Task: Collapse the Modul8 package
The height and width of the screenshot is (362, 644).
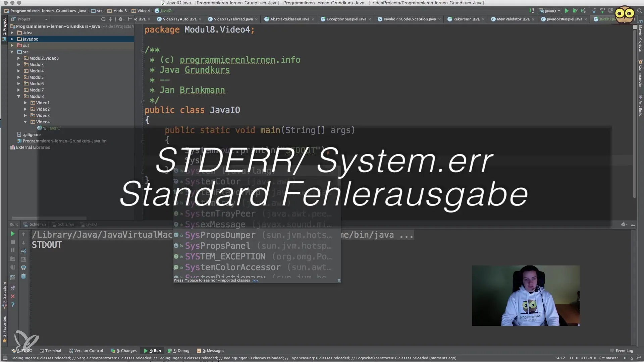Action: (x=19, y=97)
